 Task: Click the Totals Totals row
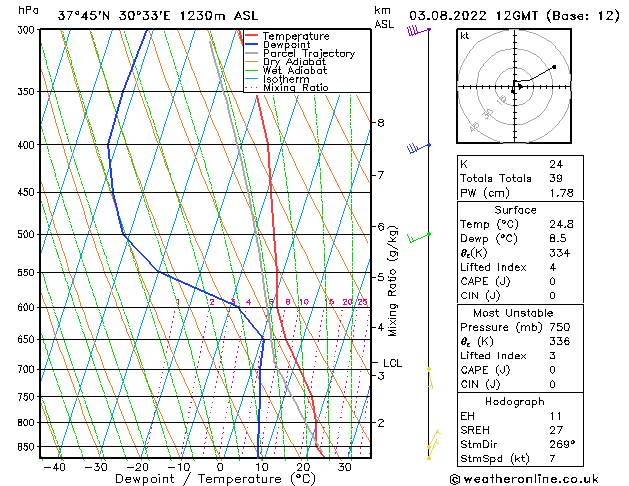(x=520, y=178)
